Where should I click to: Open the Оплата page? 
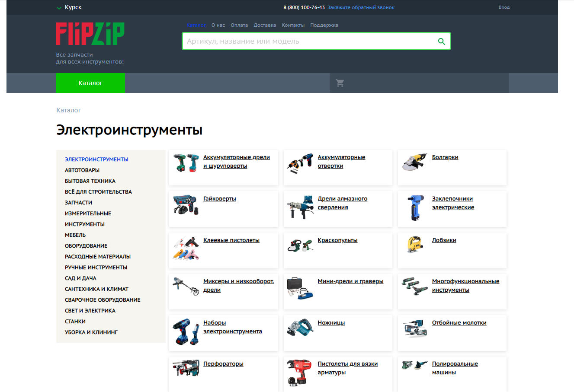pyautogui.click(x=239, y=25)
